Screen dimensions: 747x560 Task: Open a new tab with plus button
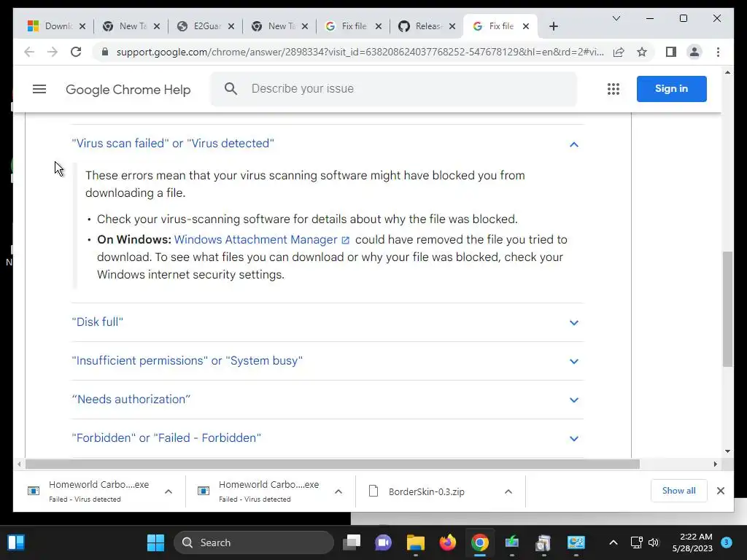tap(553, 26)
